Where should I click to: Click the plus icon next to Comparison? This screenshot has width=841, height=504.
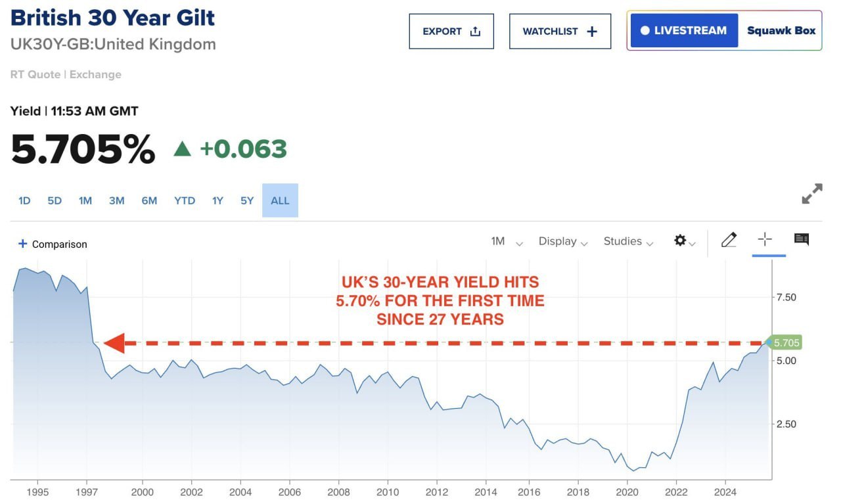[x=22, y=244]
